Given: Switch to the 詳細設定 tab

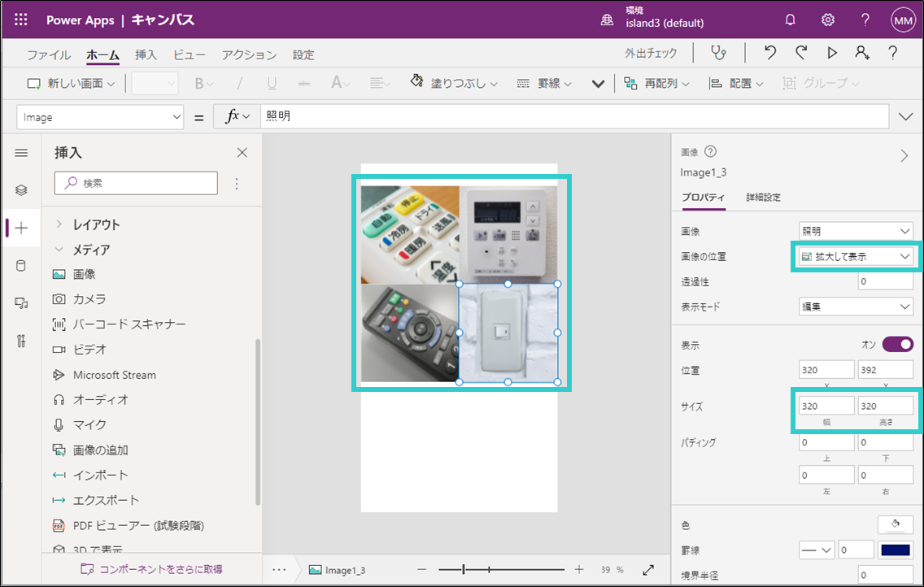Looking at the screenshot, I should coord(763,198).
